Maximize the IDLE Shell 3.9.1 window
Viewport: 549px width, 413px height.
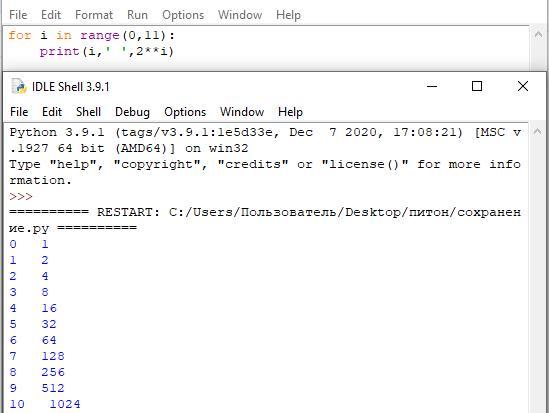coord(477,86)
